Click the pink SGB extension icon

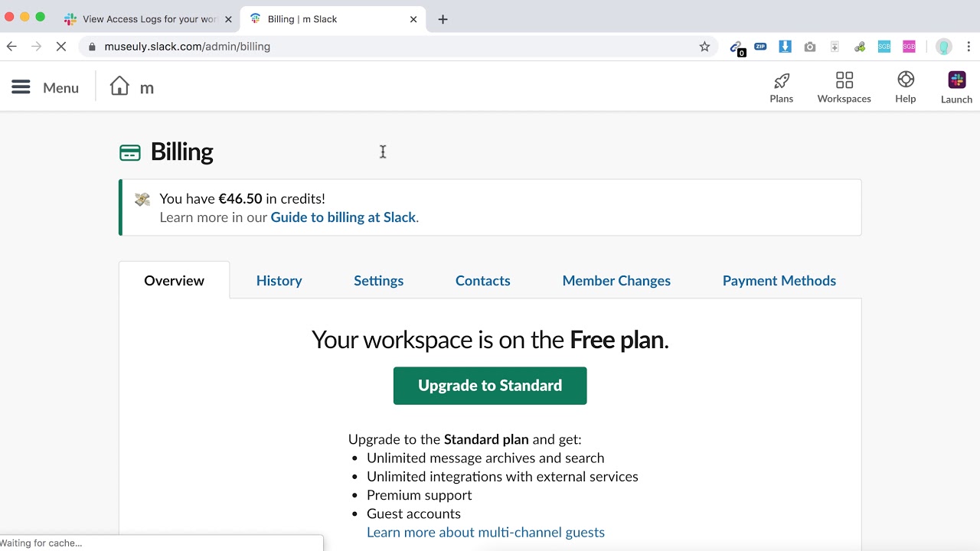click(909, 47)
